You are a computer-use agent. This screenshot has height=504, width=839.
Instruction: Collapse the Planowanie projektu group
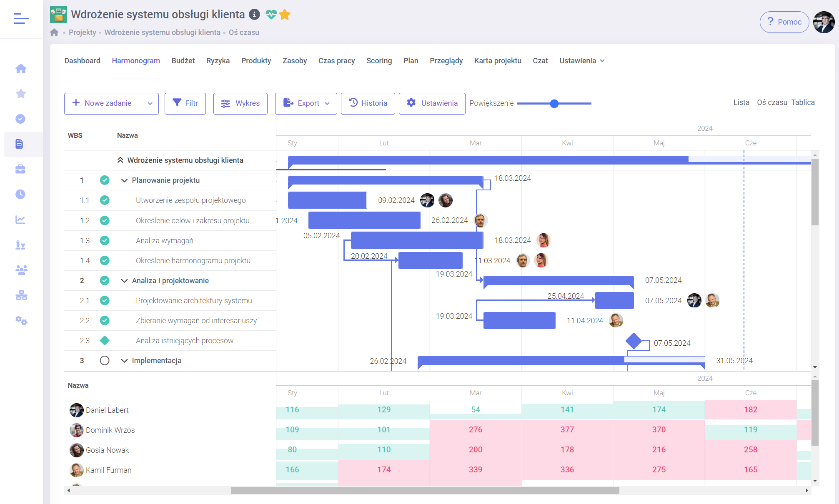coord(124,180)
